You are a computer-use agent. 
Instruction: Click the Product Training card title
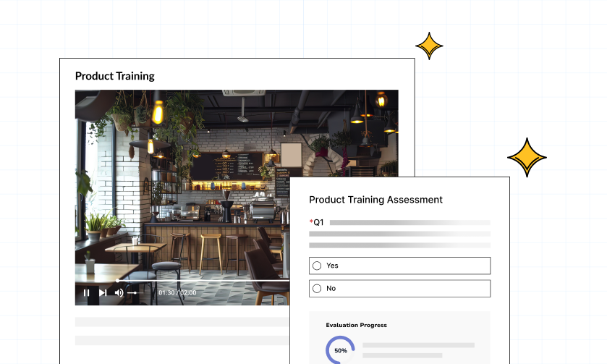[114, 76]
